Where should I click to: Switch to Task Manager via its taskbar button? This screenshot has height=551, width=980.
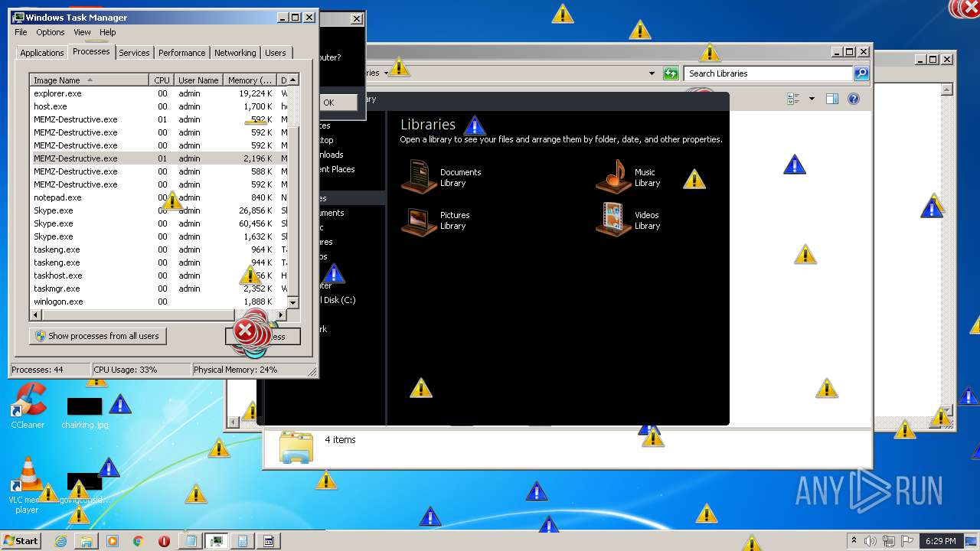pyautogui.click(x=217, y=541)
